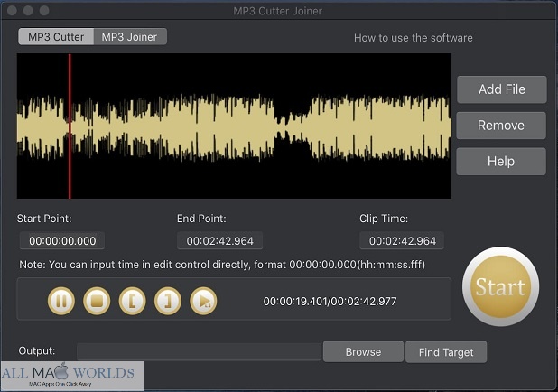
Task: Click the Start Point label
Action: point(44,219)
